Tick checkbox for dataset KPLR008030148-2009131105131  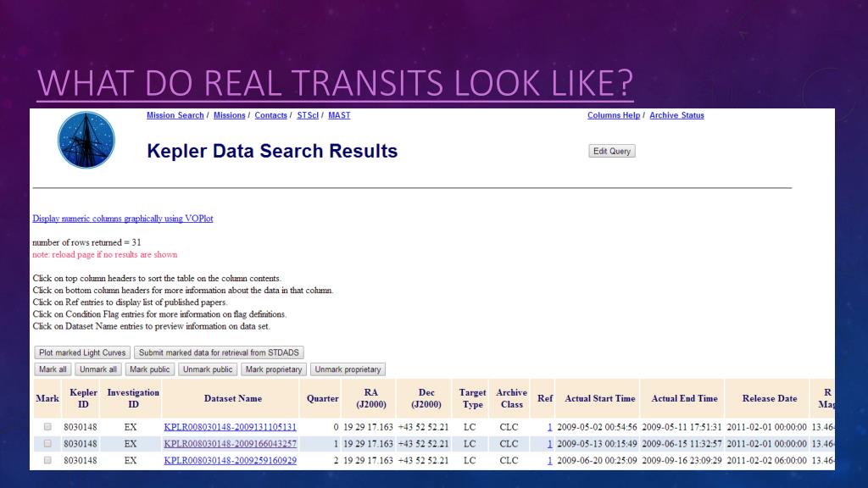tap(47, 427)
